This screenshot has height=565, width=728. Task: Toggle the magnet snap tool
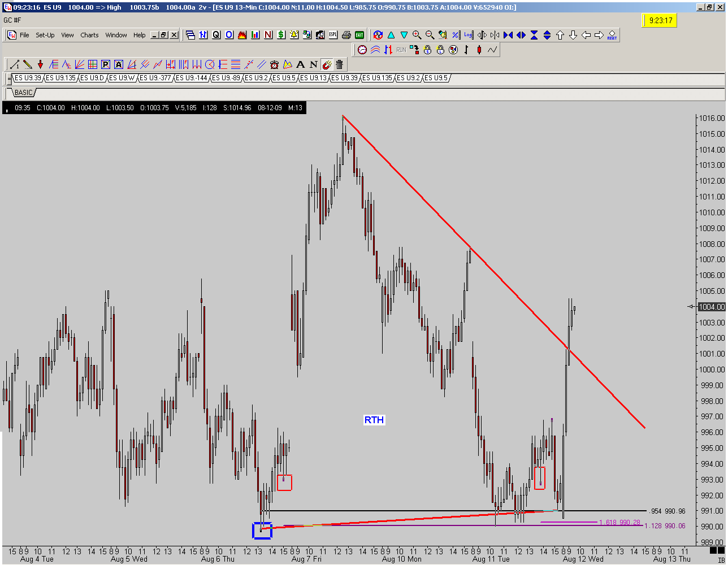[x=326, y=64]
